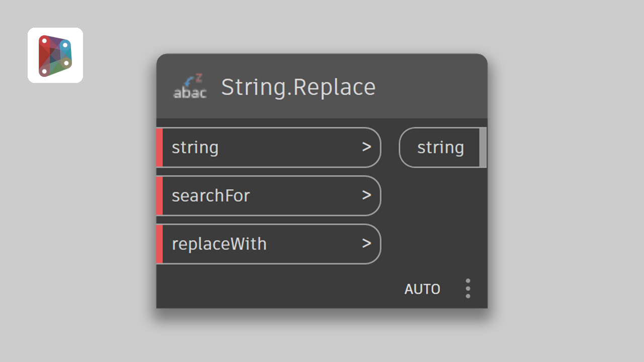Click the String.Replace node title text
The image size is (644, 362).
298,87
